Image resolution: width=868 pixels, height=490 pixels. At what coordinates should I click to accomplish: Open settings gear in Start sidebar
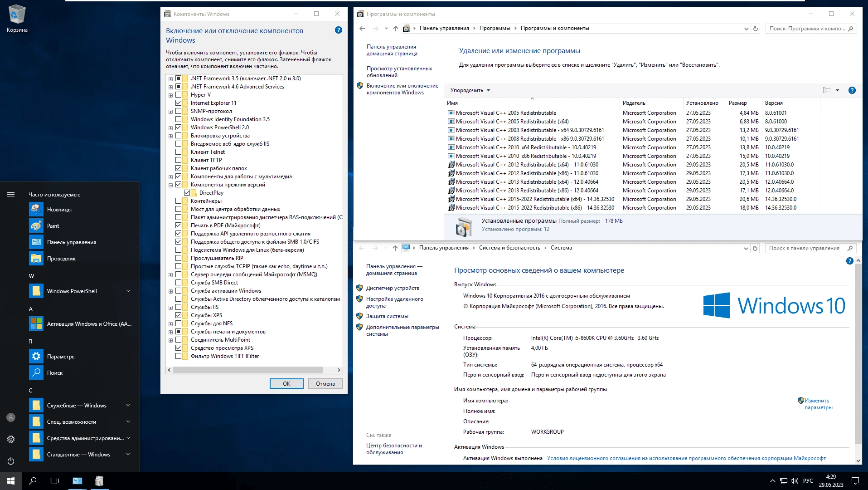(11, 439)
